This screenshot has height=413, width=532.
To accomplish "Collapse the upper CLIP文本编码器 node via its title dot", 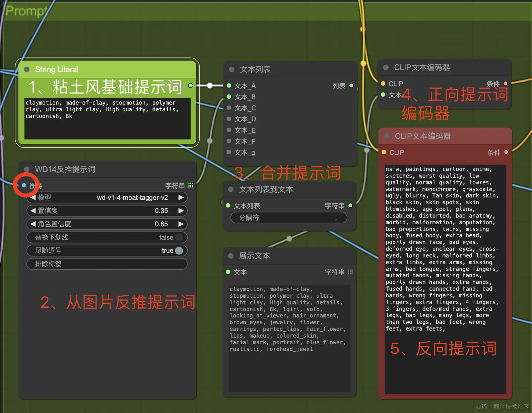I will pos(386,67).
